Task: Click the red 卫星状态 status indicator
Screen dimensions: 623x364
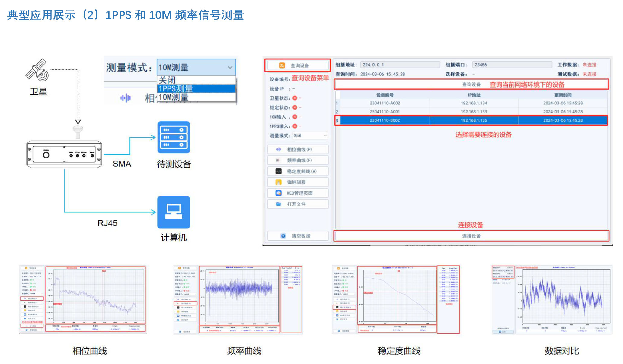Action: coord(295,98)
